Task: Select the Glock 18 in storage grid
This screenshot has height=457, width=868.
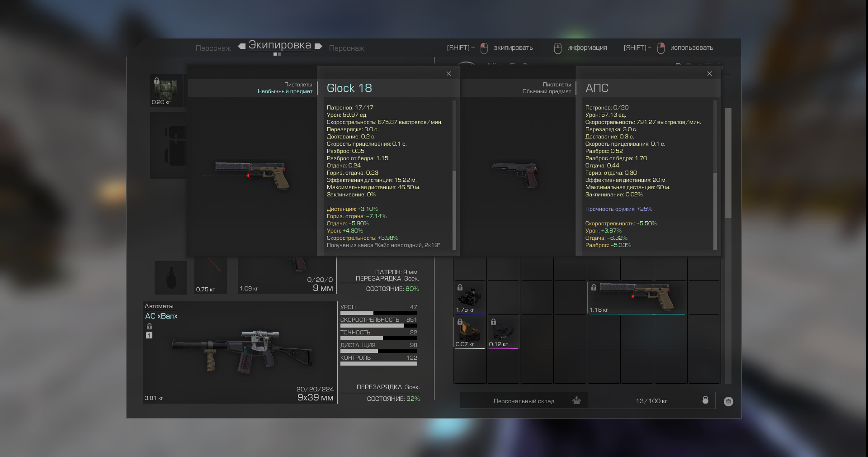Action: (x=637, y=297)
